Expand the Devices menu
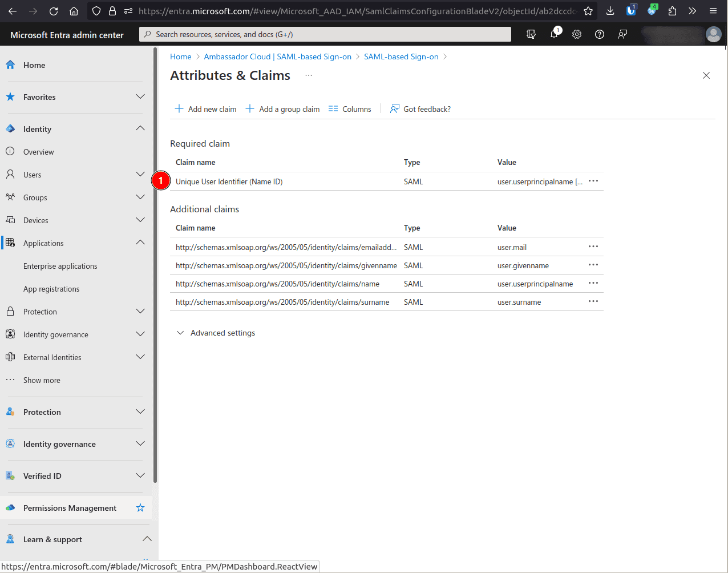The width and height of the screenshot is (728, 573). pyautogui.click(x=140, y=220)
